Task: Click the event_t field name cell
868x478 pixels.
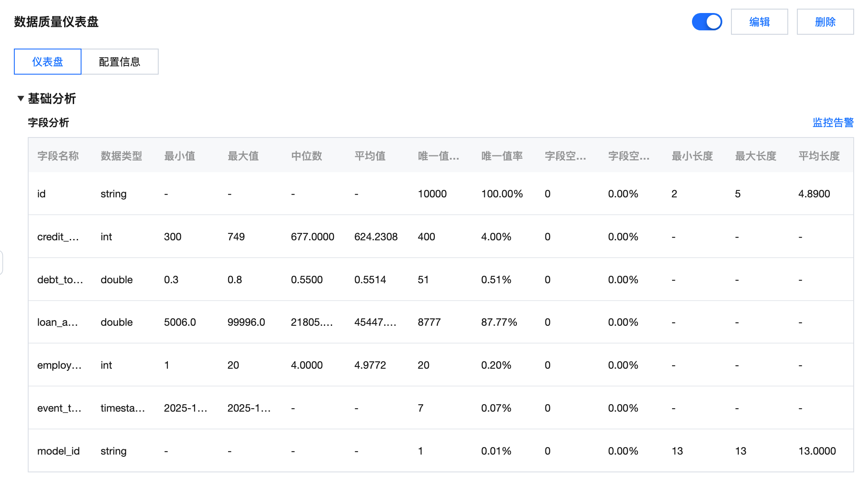Action: coord(59,408)
